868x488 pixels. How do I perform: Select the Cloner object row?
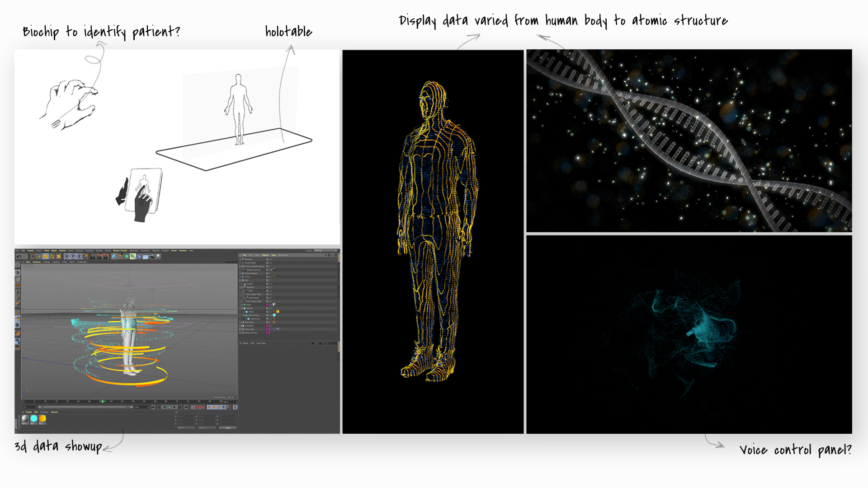coord(287,308)
